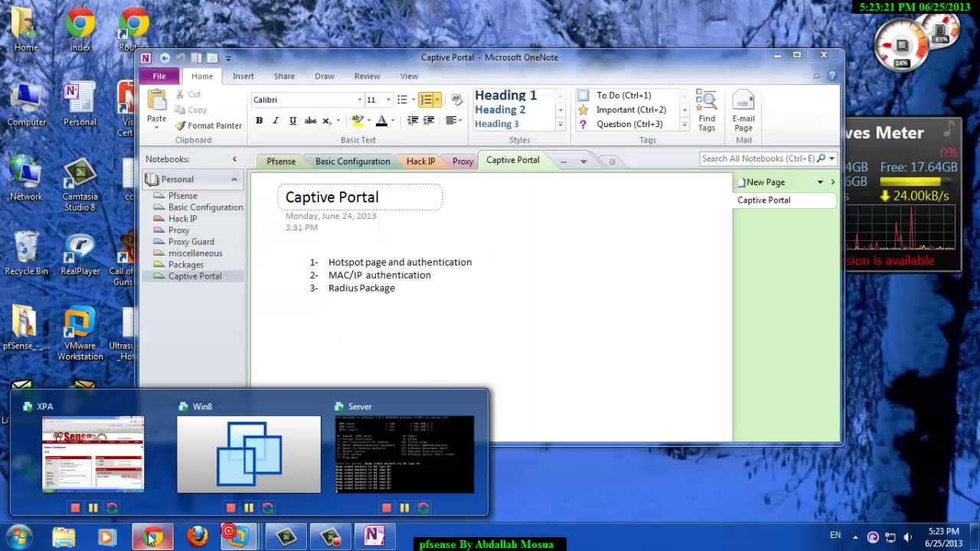Expand the Styles gallery
This screenshot has width=980, height=551.
point(560,124)
